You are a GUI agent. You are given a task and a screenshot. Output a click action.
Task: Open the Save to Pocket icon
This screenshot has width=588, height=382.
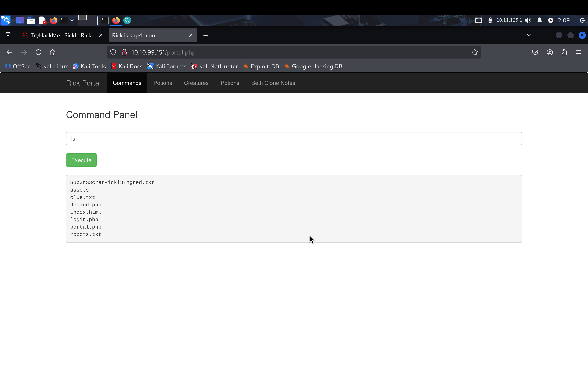click(535, 52)
